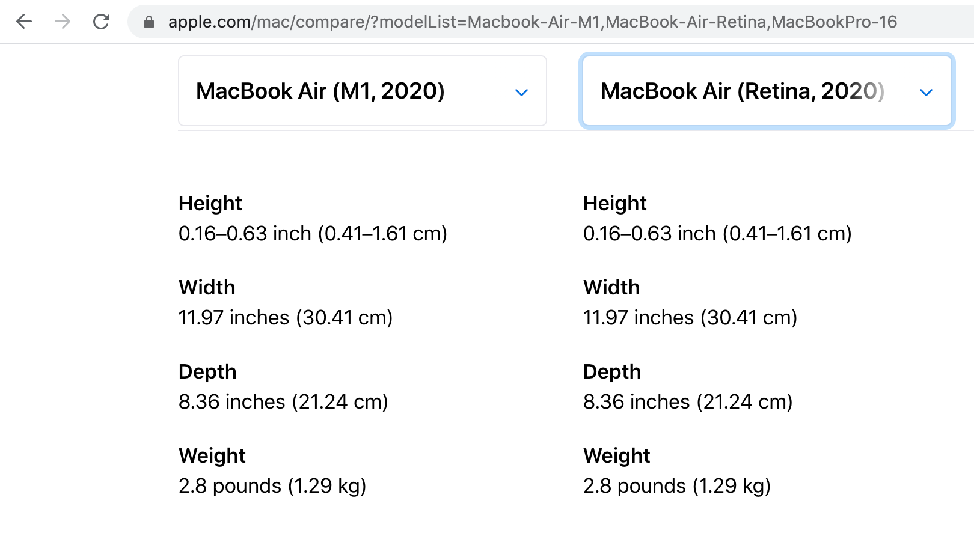
Task: Click the chevron in the Retina model selector
Action: coord(926,93)
